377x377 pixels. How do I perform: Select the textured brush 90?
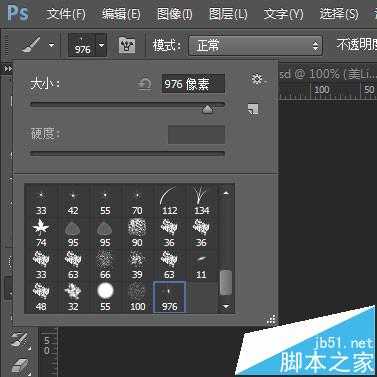(137, 234)
